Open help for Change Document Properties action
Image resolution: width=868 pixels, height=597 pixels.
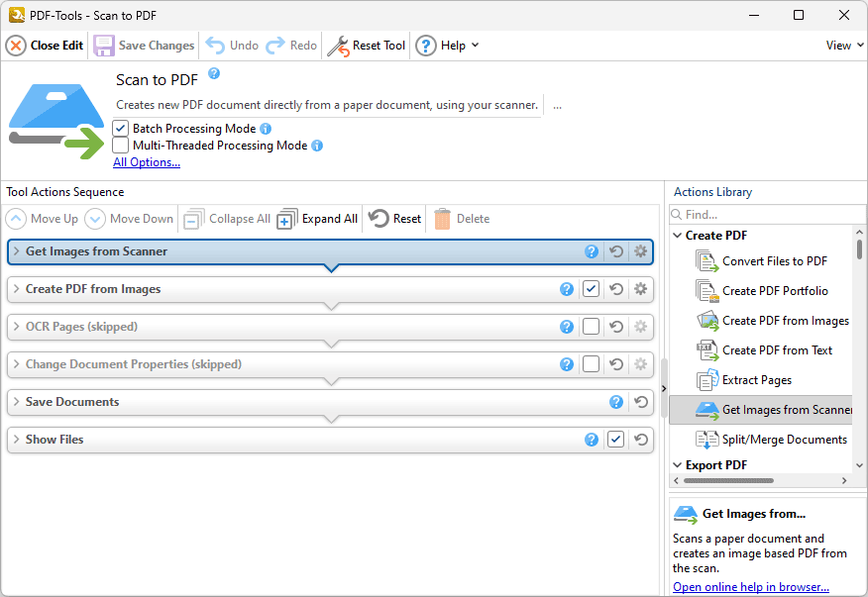pos(567,364)
